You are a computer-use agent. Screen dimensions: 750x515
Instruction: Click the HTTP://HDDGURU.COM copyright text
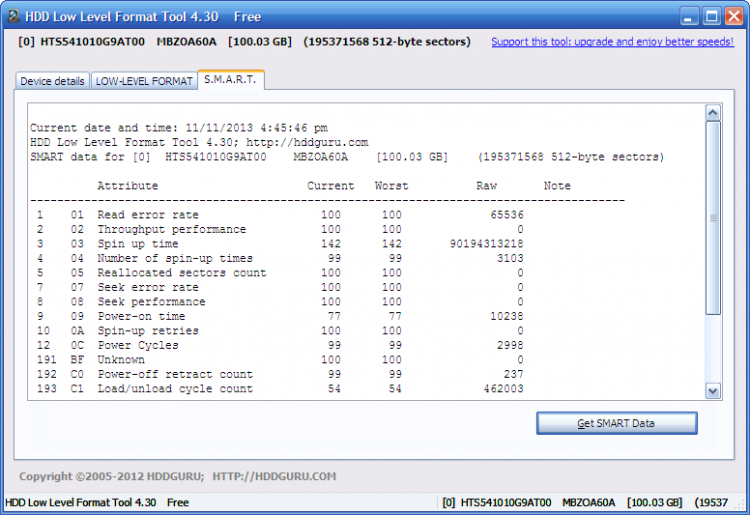(274, 476)
